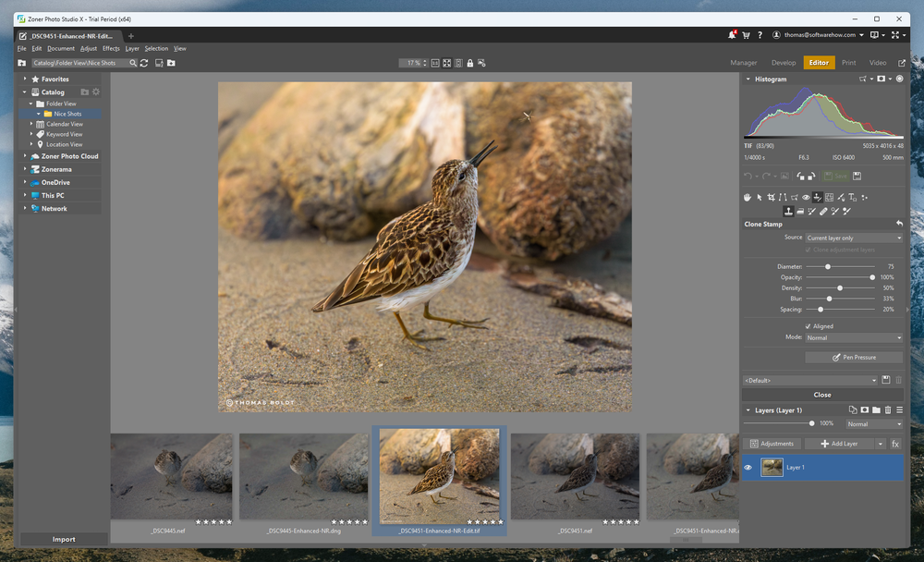Open the Effects menu
The width and height of the screenshot is (924, 562).
(111, 48)
